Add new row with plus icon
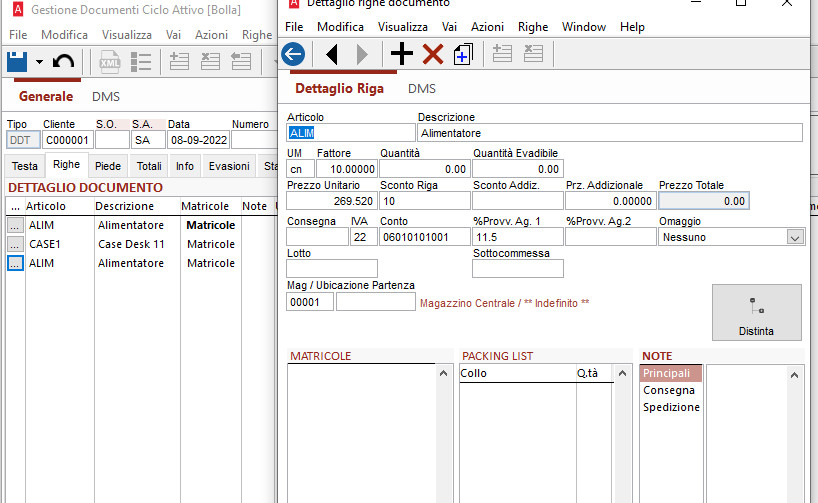Image resolution: width=818 pixels, height=503 pixels. point(401,54)
